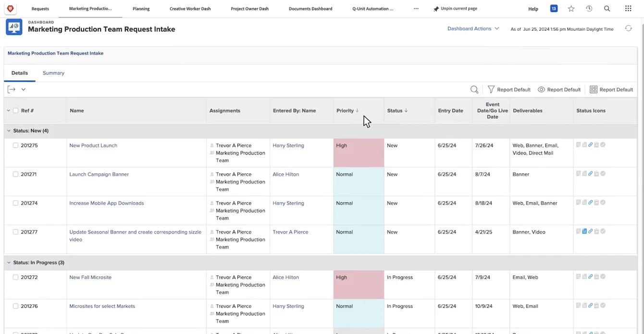Collapse the Status: In Progress group
The width and height of the screenshot is (644, 334).
click(x=9, y=263)
